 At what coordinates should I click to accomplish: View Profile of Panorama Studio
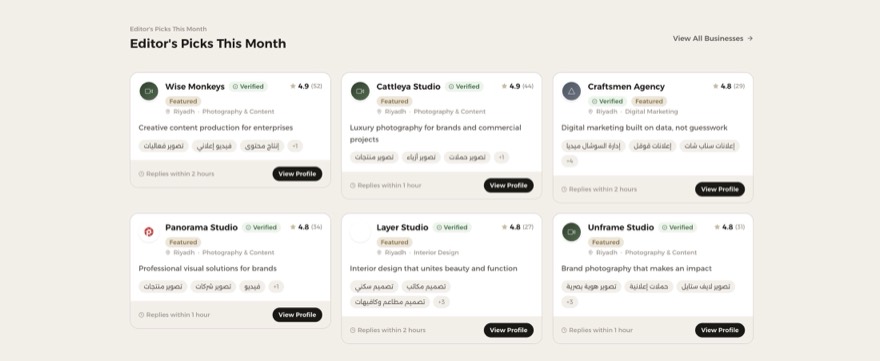coord(297,315)
